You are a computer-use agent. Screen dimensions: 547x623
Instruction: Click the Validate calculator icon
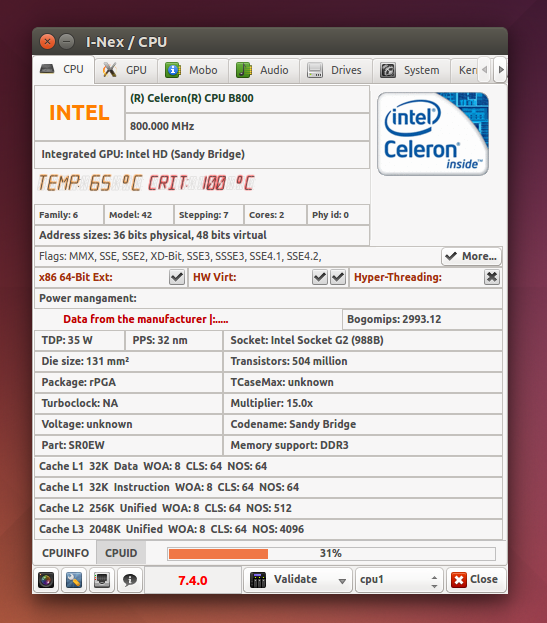pyautogui.click(x=258, y=580)
